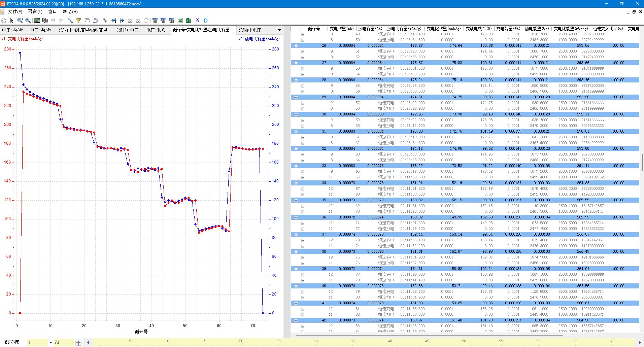Switch to 总时间-充电容量&放电容量 tab
Viewport: 644px width, 347px height.
tap(83, 30)
